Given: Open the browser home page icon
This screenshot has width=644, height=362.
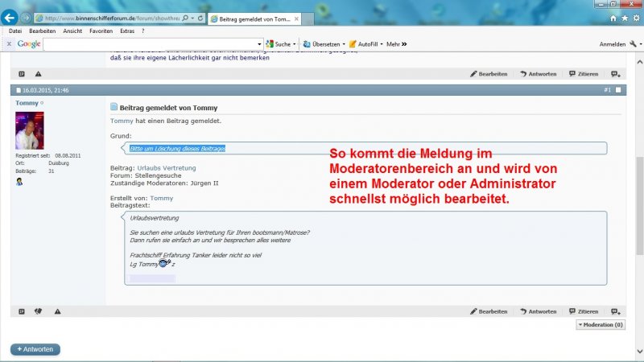Looking at the screenshot, I should point(613,17).
